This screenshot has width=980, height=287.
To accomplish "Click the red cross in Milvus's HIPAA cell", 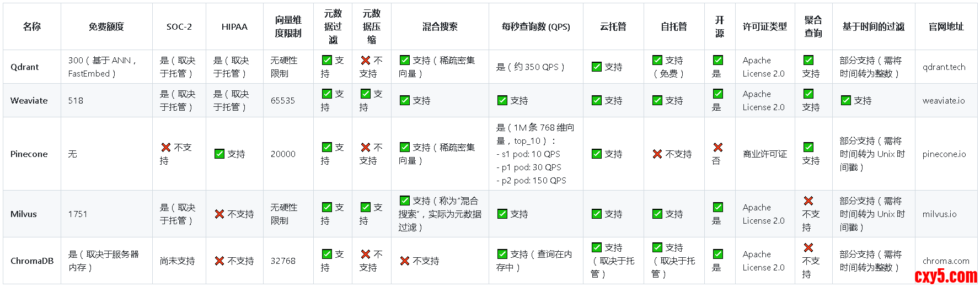I will tap(219, 214).
